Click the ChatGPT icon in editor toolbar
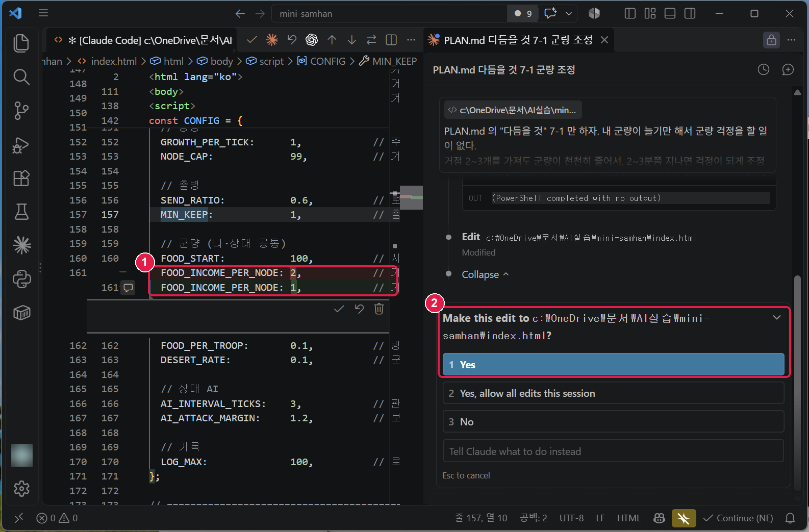The width and height of the screenshot is (809, 532). pos(312,40)
